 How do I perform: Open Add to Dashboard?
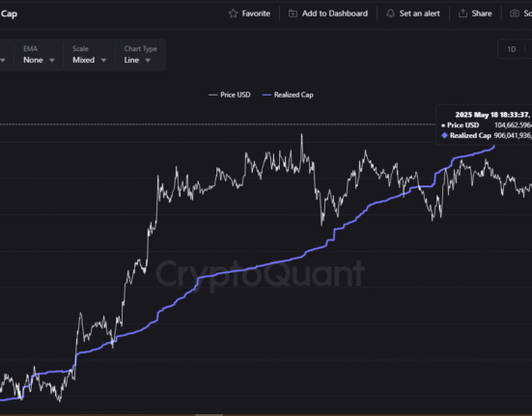(328, 14)
